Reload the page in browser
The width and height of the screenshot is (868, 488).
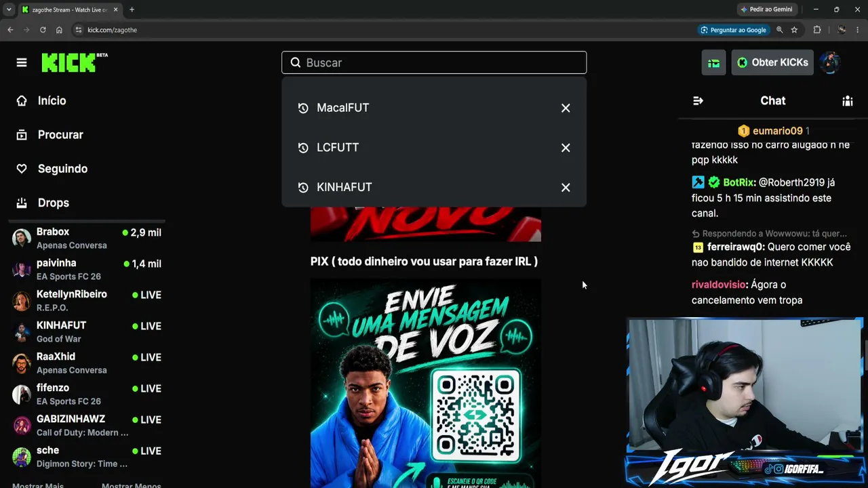pos(43,30)
